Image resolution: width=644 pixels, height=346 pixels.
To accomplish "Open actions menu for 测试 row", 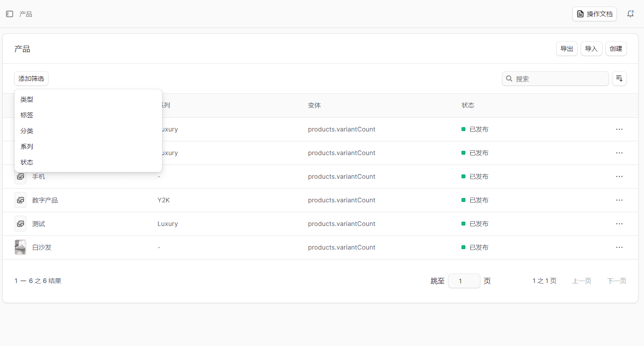I will tap(619, 224).
